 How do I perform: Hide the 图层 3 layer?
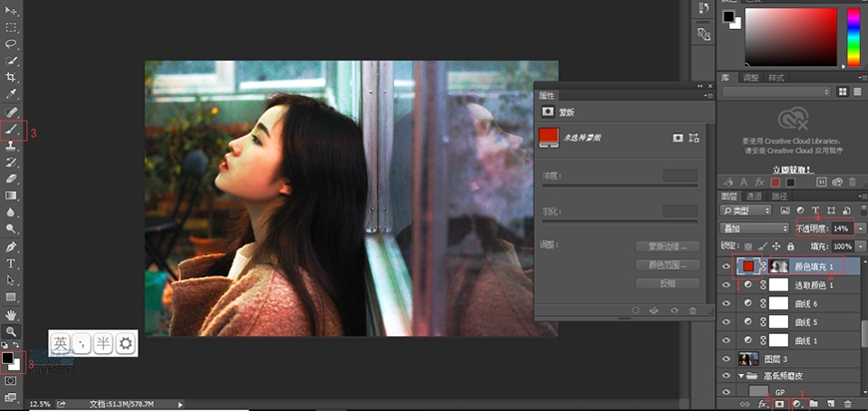725,358
